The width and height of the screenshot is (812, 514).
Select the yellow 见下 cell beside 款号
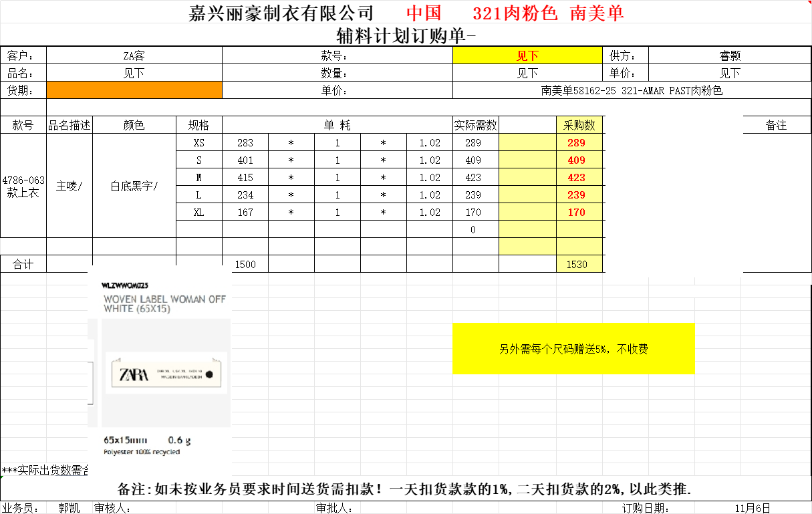(x=527, y=56)
